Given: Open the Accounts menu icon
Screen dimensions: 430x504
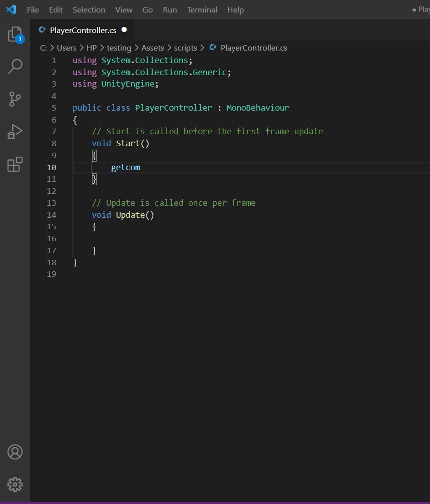Looking at the screenshot, I should coord(15,452).
